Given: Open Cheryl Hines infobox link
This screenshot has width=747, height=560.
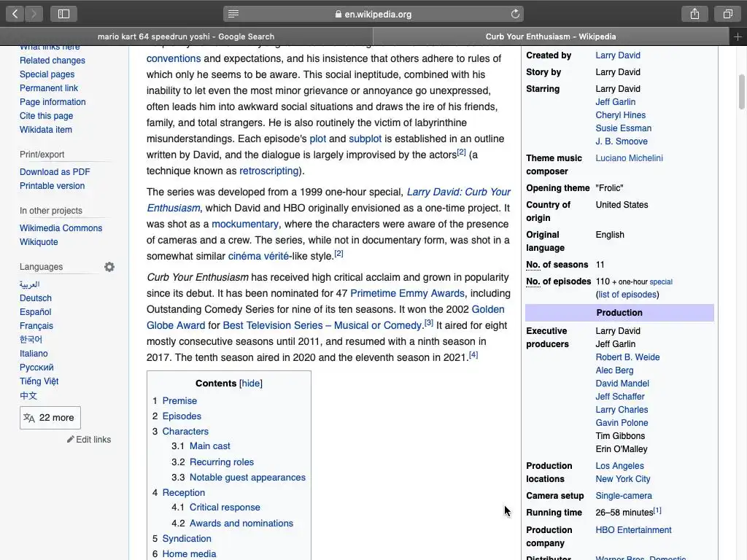Looking at the screenshot, I should pyautogui.click(x=621, y=115).
